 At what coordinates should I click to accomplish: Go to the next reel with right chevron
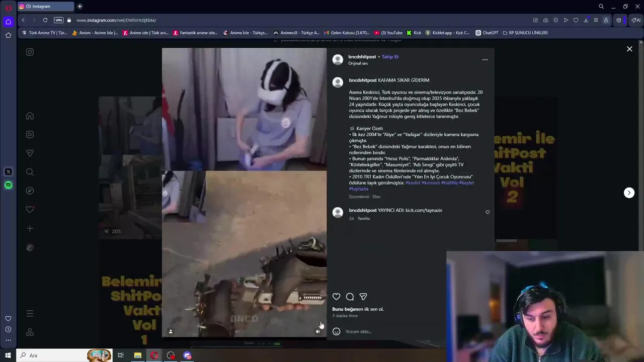point(629,193)
